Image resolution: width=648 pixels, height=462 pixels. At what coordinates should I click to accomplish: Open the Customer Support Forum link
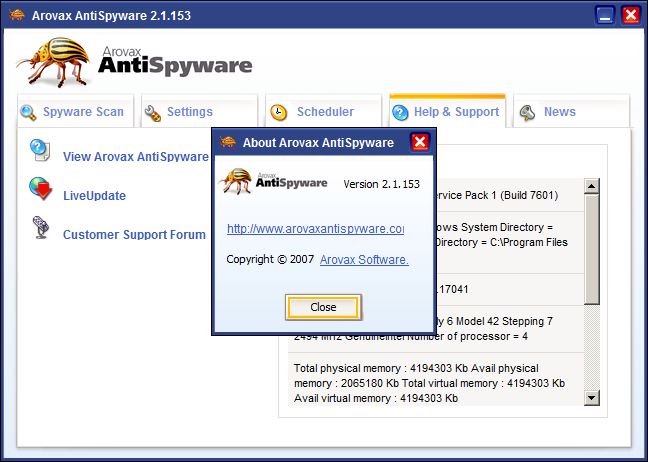coord(134,234)
